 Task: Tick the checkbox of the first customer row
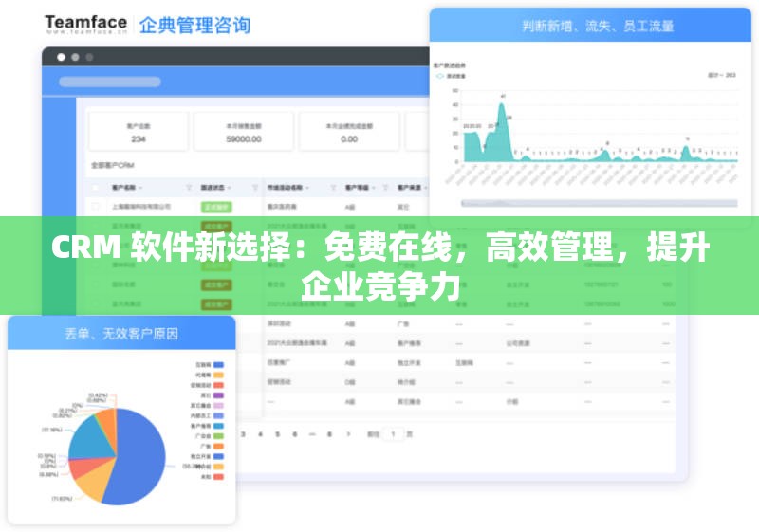95,207
